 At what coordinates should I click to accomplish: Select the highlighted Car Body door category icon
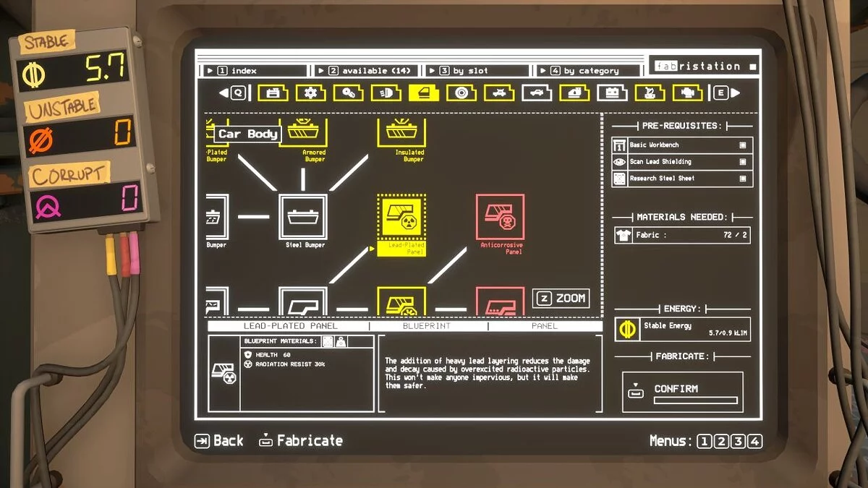pos(423,93)
